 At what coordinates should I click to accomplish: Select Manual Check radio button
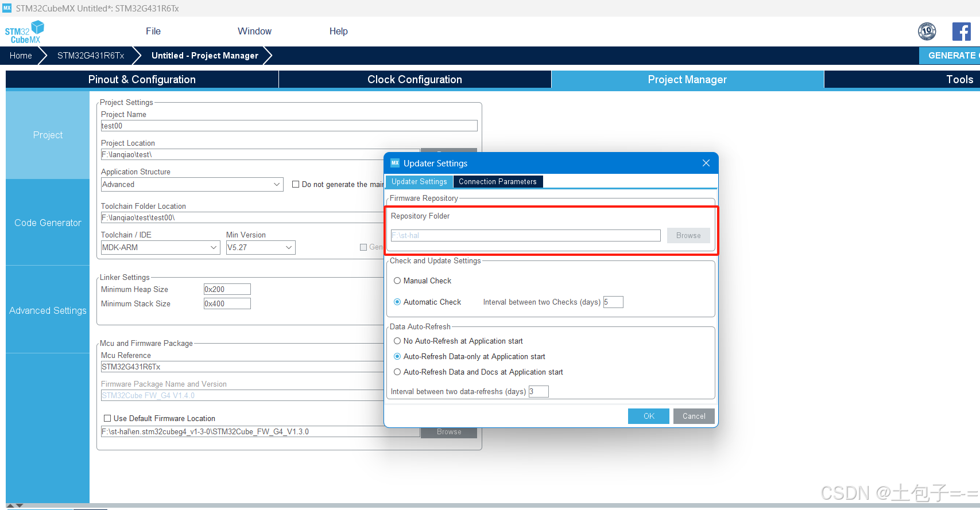397,281
